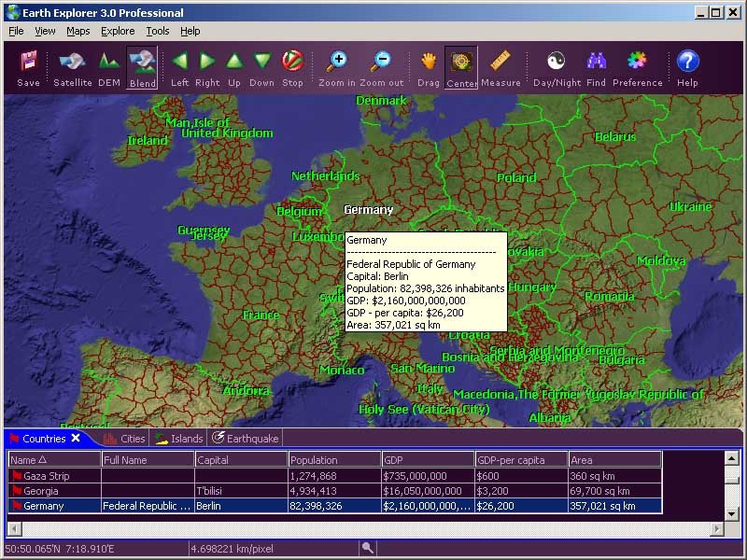Click the T'bilisi capital cell
Screen dimensions: 747x560
click(242, 491)
